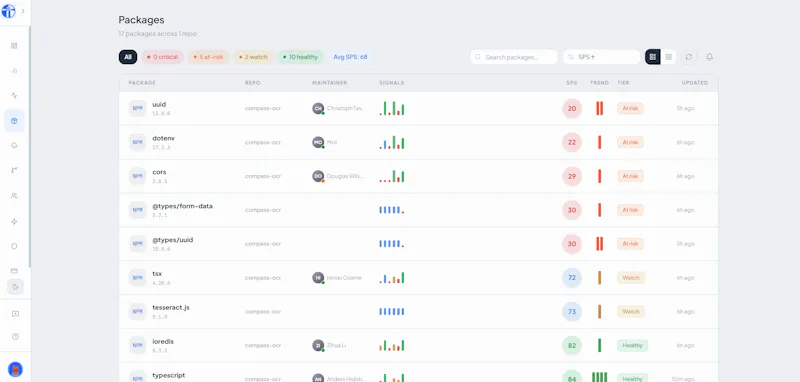Click the Avg SPS: 68 badge
800x382 pixels.
coord(350,57)
